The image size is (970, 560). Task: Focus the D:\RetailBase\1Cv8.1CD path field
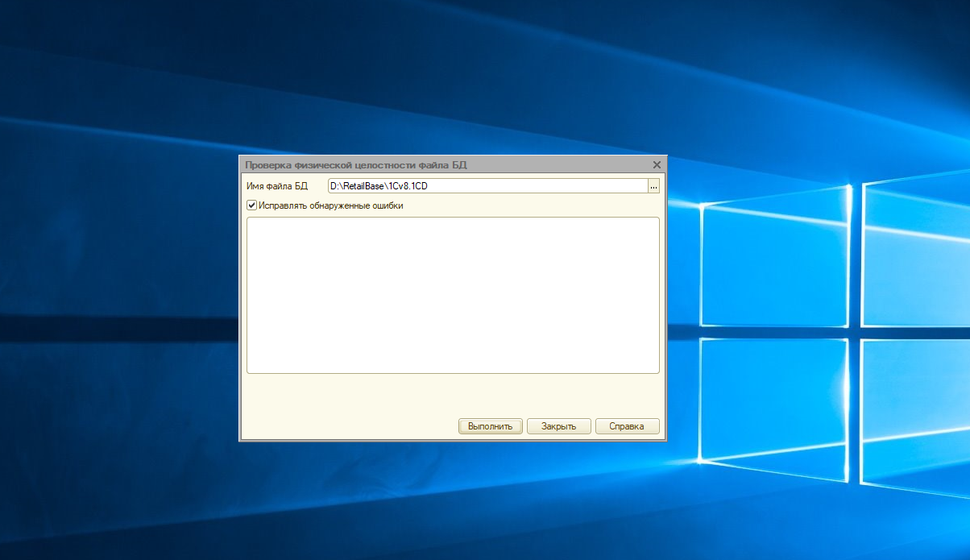coord(487,186)
